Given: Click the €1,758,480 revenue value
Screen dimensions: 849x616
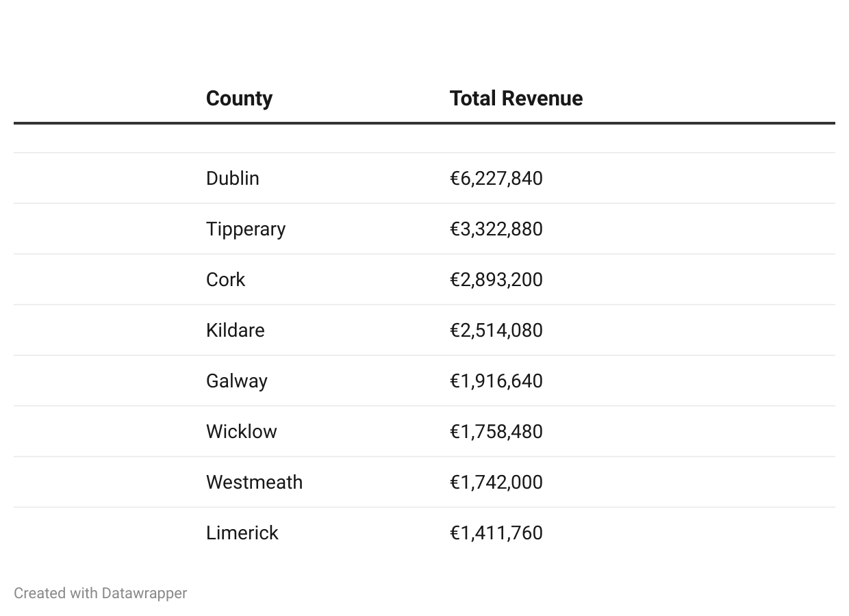Looking at the screenshot, I should coord(496,432).
